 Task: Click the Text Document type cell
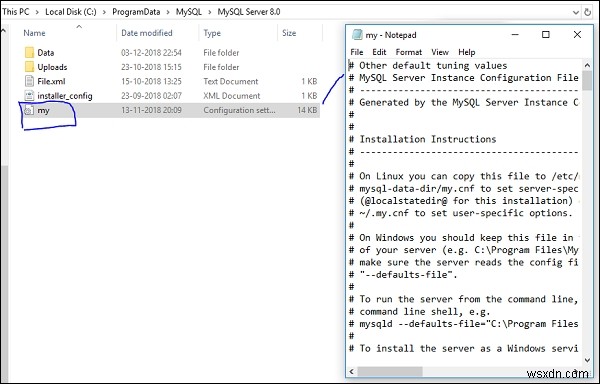231,81
